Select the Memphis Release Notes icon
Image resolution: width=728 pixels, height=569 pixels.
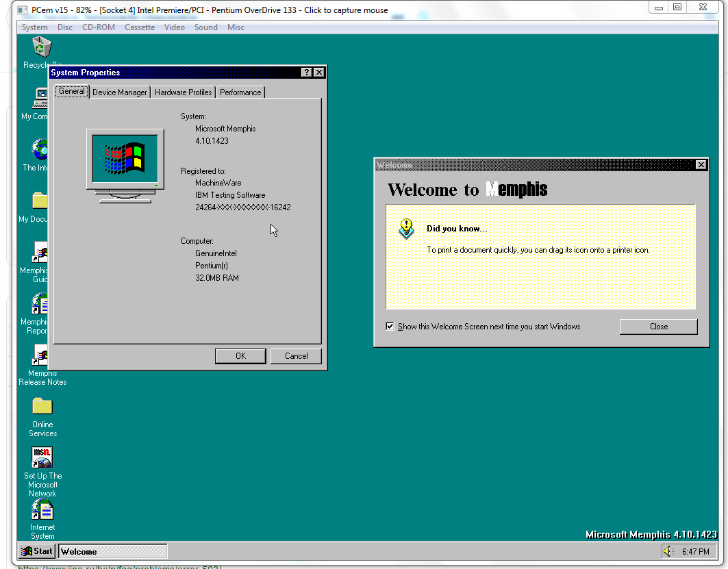40,355
